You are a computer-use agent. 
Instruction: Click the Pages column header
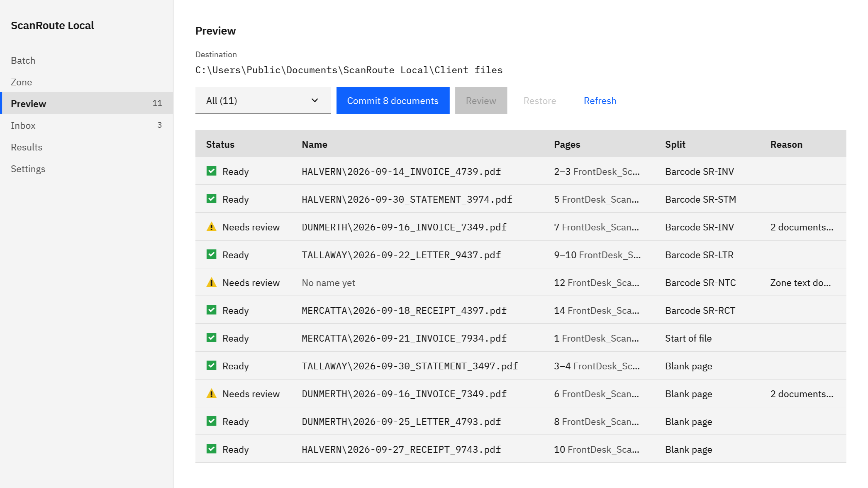coord(567,144)
